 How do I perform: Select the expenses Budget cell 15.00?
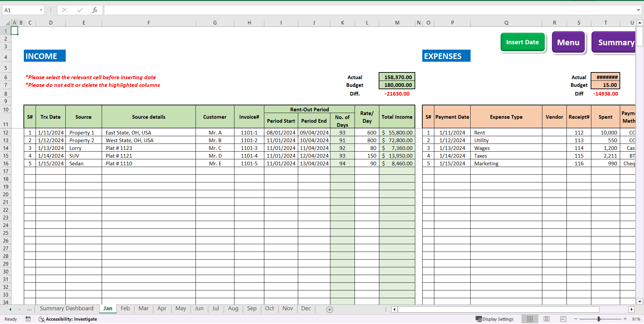pos(605,85)
